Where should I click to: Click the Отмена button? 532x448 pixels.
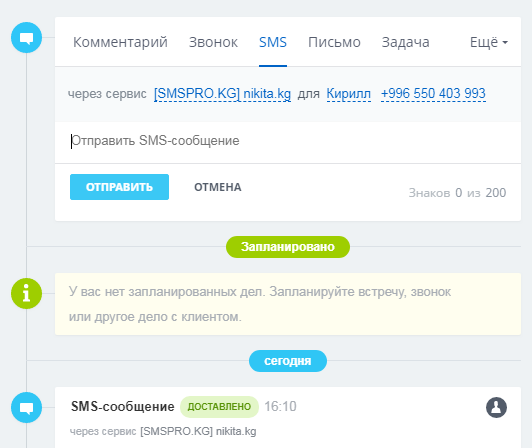point(218,187)
